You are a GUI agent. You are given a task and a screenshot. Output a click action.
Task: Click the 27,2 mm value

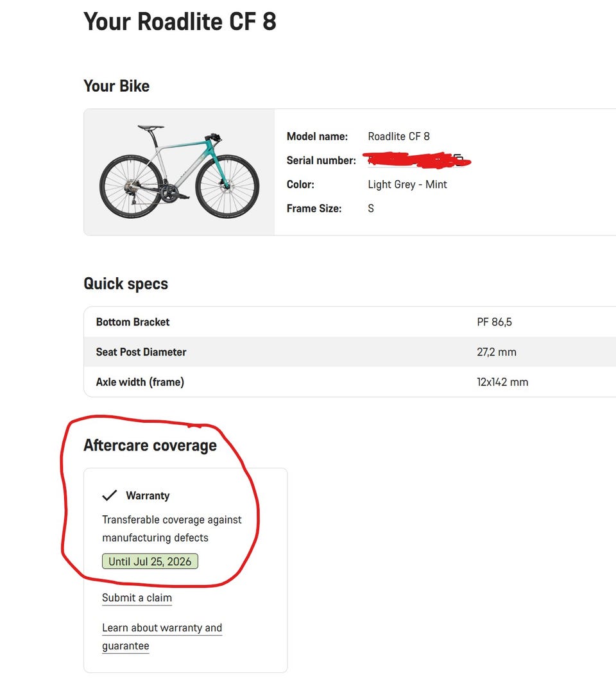497,352
